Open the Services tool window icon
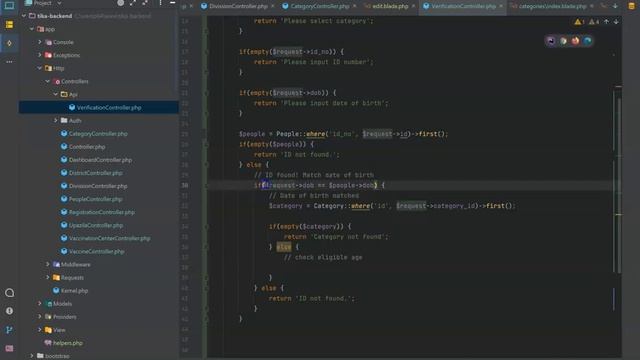This screenshot has height=360, width=640. tap(9, 293)
